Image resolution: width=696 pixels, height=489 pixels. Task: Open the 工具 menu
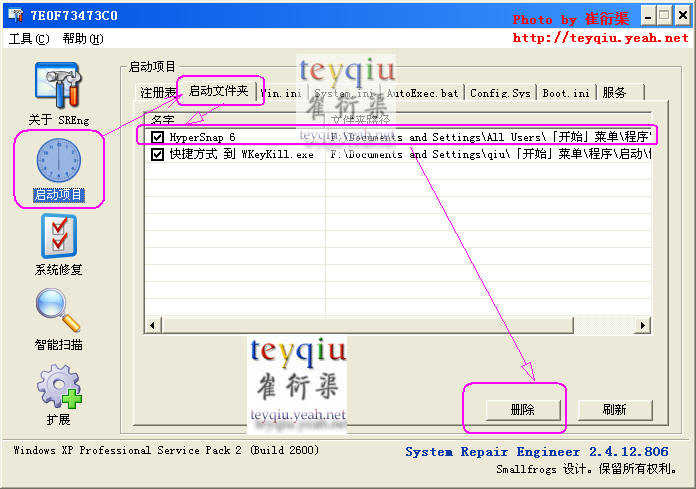(29, 39)
